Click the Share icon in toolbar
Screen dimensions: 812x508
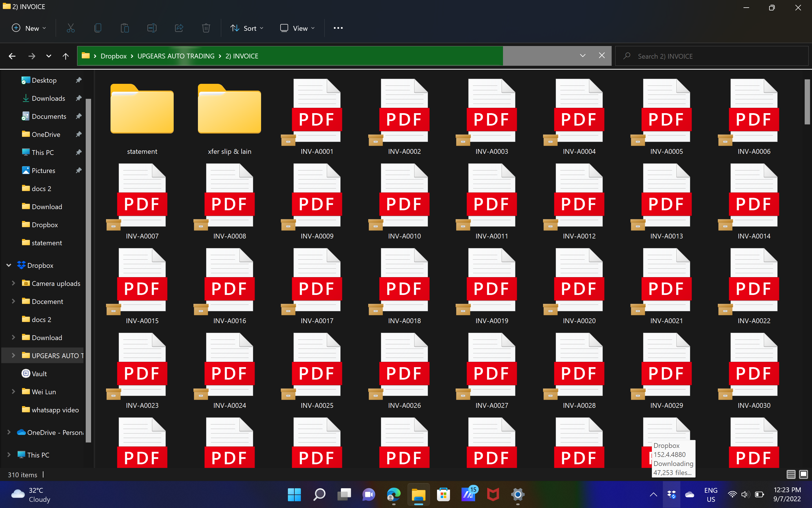179,28
